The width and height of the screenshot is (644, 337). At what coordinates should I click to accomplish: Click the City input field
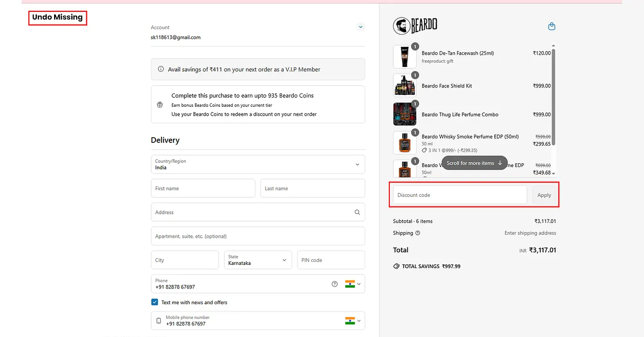click(x=185, y=260)
